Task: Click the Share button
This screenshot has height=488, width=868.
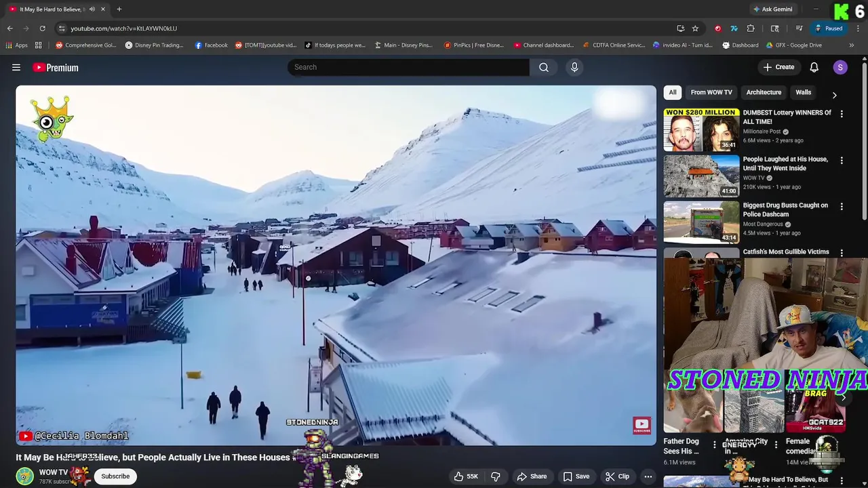Action: click(532, 476)
